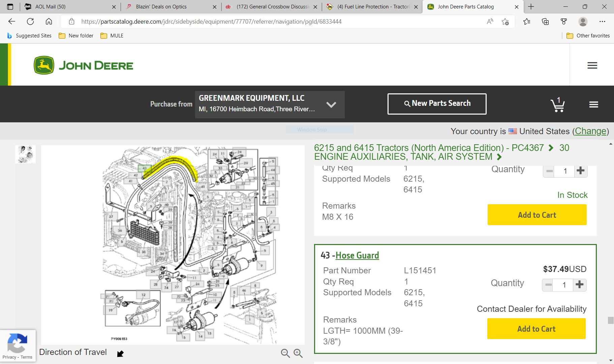Click Contact Dealer for Availability text
This screenshot has width=614, height=364.
point(531,309)
